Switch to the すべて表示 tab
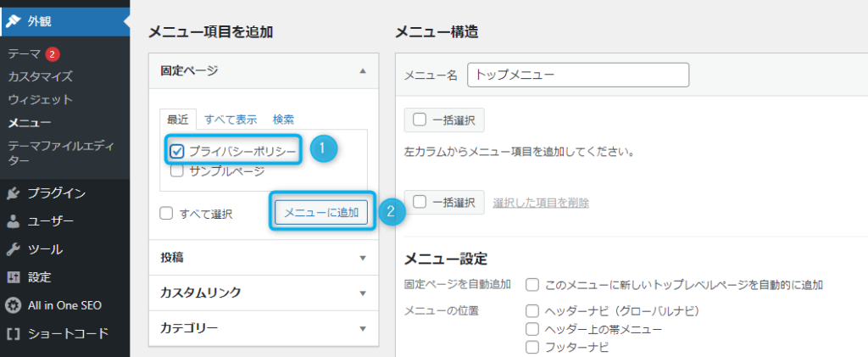 [x=231, y=119]
